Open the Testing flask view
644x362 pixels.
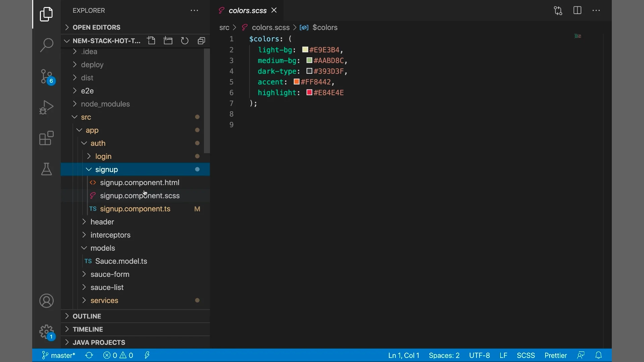(x=46, y=169)
